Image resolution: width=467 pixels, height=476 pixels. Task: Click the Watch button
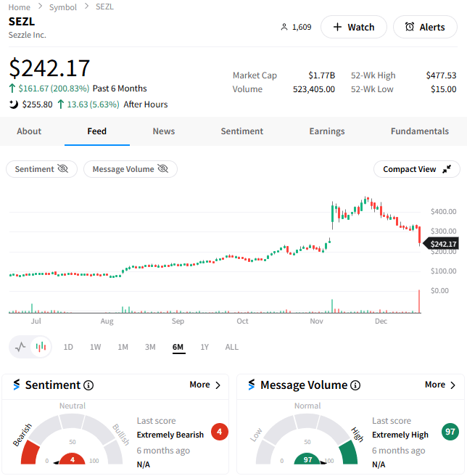pos(353,27)
